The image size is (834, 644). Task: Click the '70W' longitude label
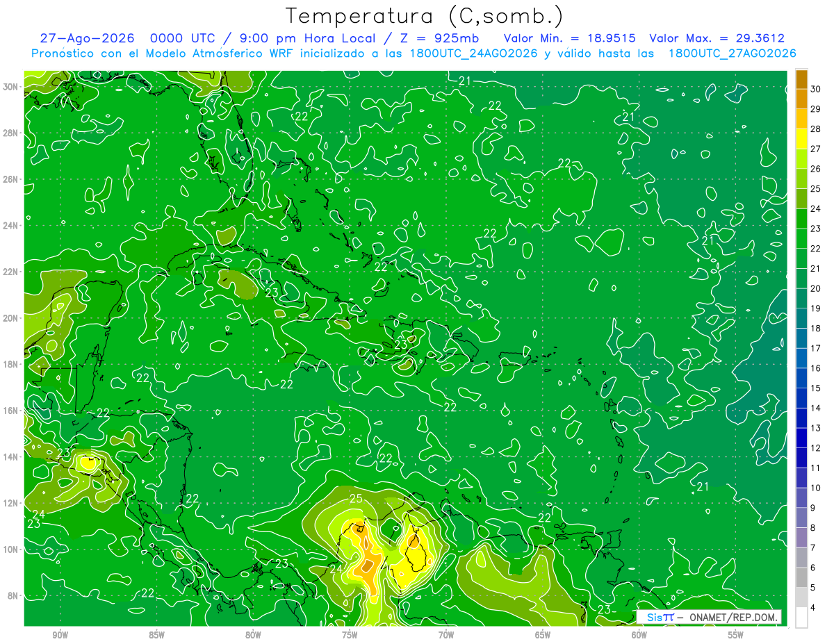pos(447,635)
